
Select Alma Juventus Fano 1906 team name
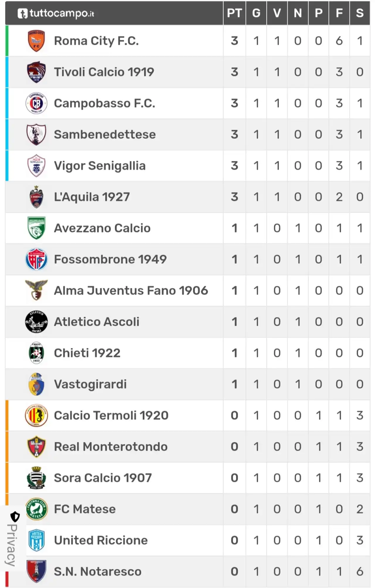131,291
